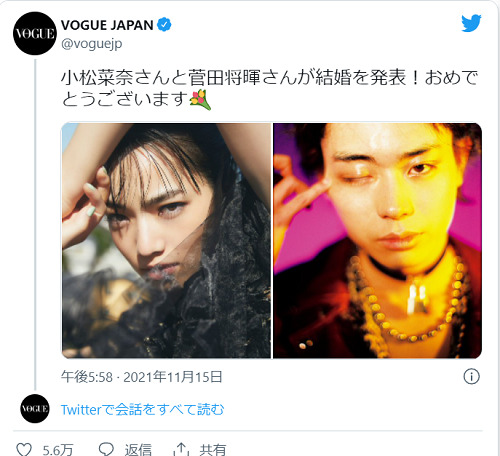The image size is (500, 456).
Task: Click the 午後5:58 timestamp
Action: [x=87, y=377]
